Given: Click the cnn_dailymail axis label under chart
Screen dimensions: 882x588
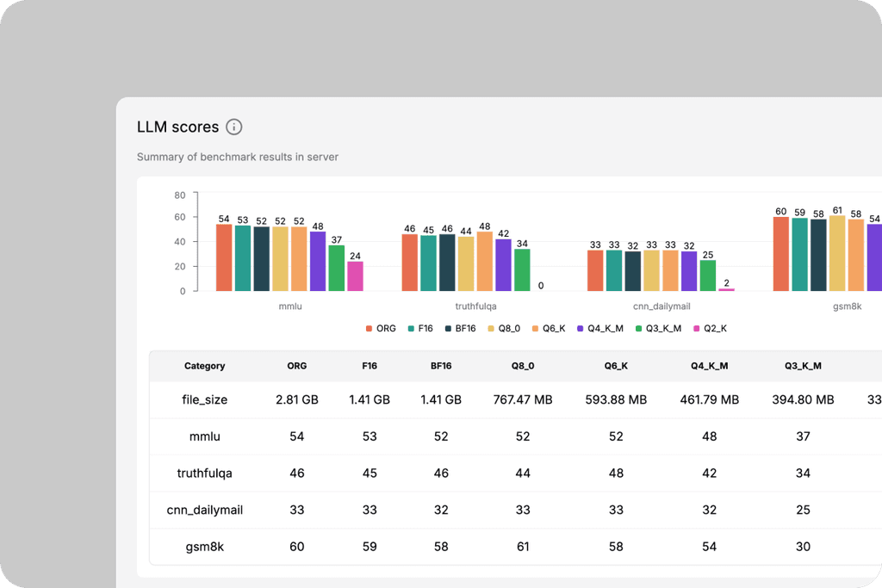Looking at the screenshot, I should (661, 306).
